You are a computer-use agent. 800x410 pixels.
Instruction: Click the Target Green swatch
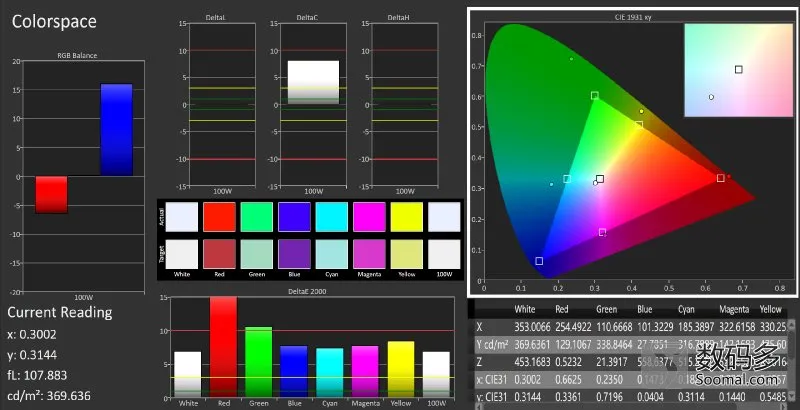[x=257, y=254]
